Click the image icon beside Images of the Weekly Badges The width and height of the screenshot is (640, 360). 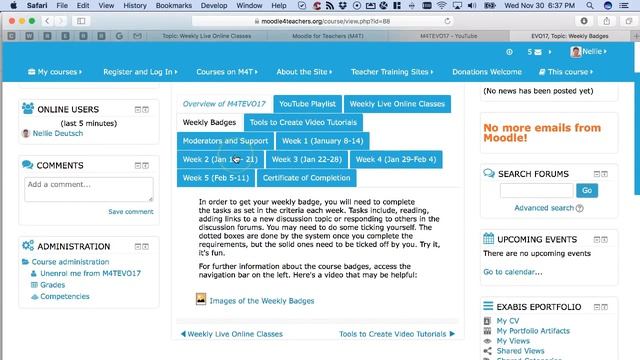(x=201, y=299)
